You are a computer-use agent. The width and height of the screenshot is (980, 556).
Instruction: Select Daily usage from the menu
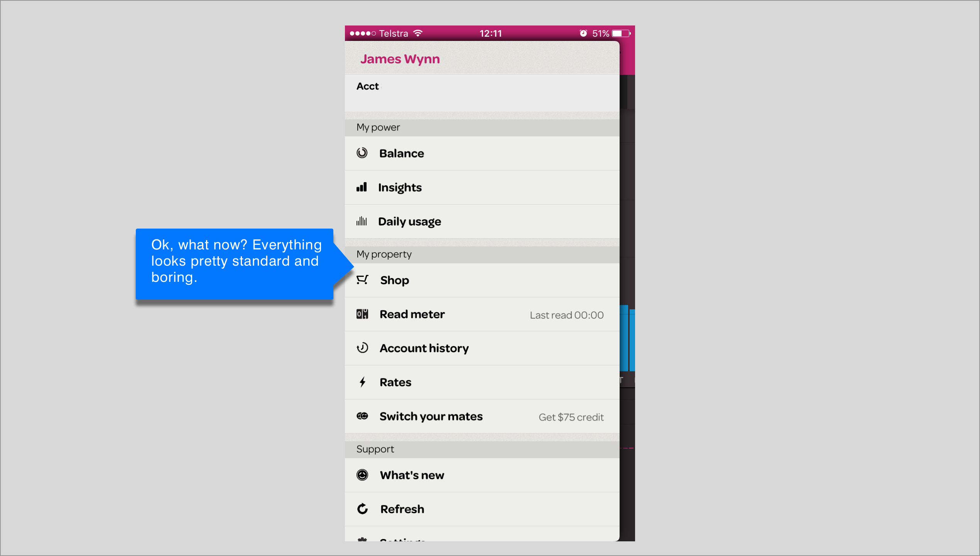click(x=409, y=222)
